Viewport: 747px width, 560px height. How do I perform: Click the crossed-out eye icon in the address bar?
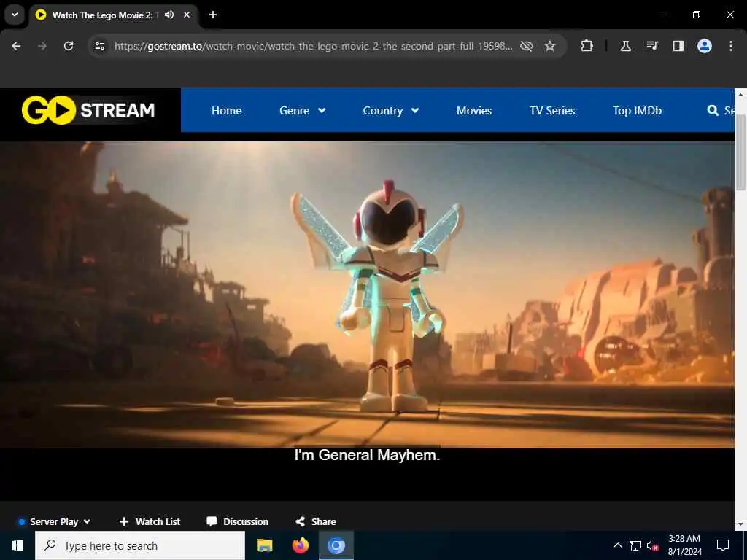527,46
